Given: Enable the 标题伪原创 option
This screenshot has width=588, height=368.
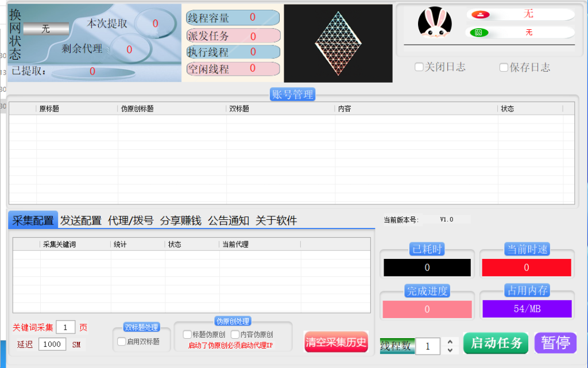Looking at the screenshot, I should pyautogui.click(x=187, y=334).
